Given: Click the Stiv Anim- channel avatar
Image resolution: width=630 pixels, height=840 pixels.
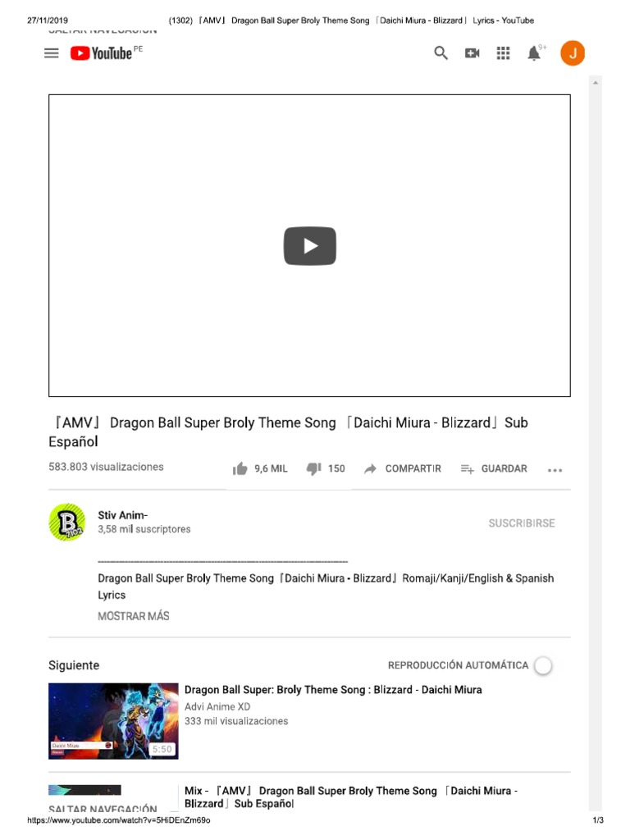Looking at the screenshot, I should tap(67, 523).
